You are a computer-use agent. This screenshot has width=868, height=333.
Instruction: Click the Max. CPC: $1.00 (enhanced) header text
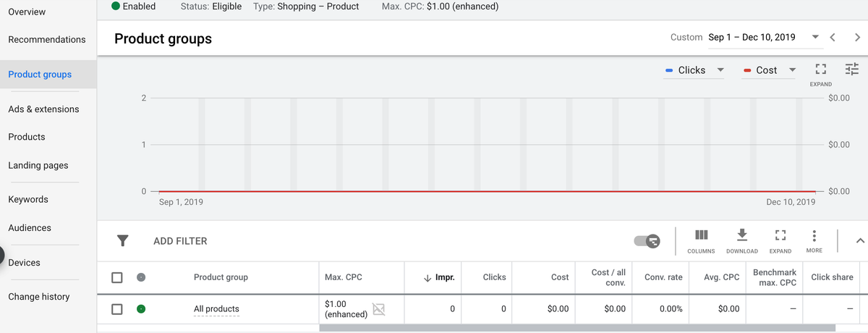coord(439,7)
